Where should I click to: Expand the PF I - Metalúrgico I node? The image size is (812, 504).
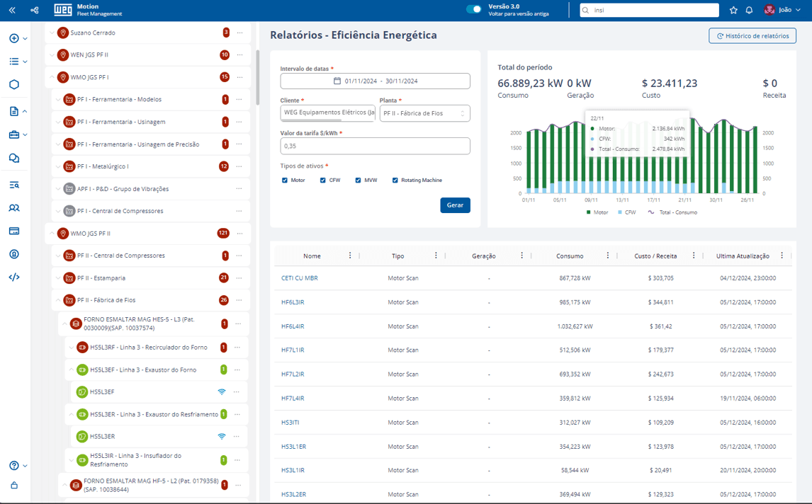click(58, 166)
